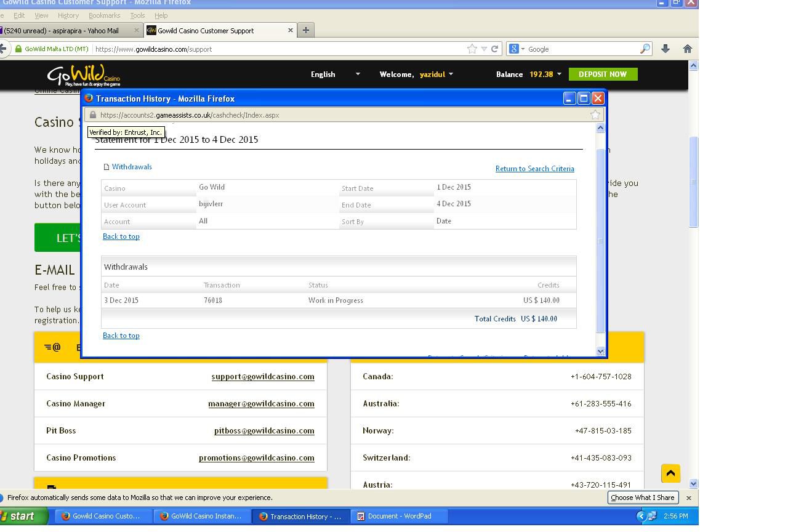This screenshot has width=788, height=532.
Task: Email support@gowildcasino.com
Action: coord(263,377)
